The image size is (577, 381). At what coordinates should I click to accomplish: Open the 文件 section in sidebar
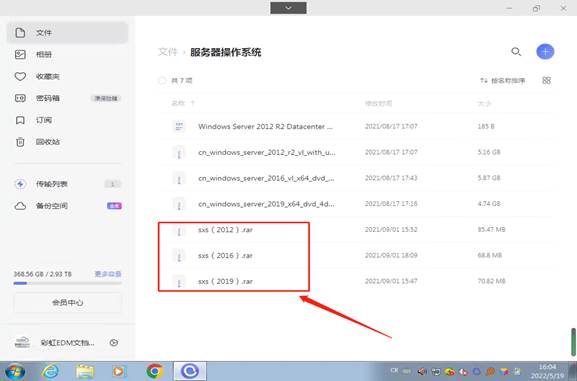[67, 33]
